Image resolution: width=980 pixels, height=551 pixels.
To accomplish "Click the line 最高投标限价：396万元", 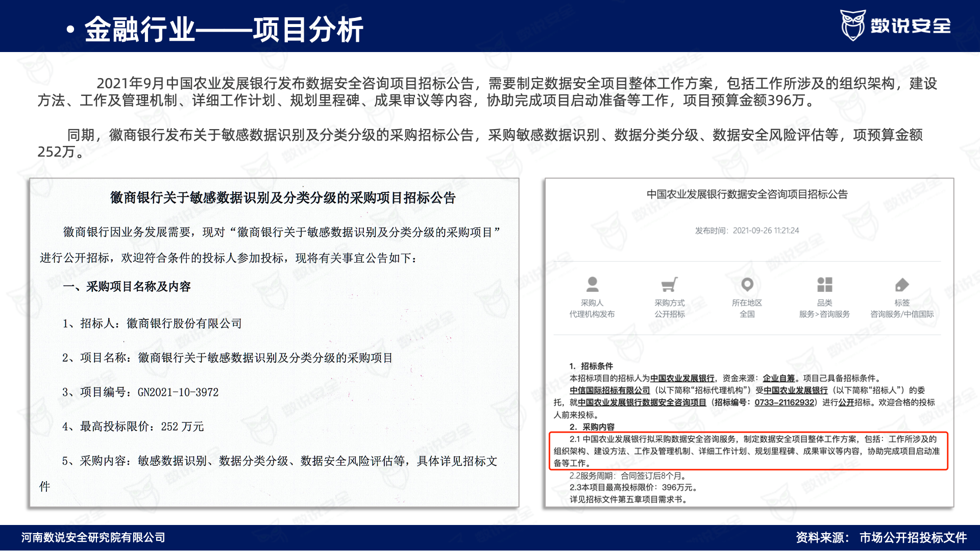I will coord(633,488).
